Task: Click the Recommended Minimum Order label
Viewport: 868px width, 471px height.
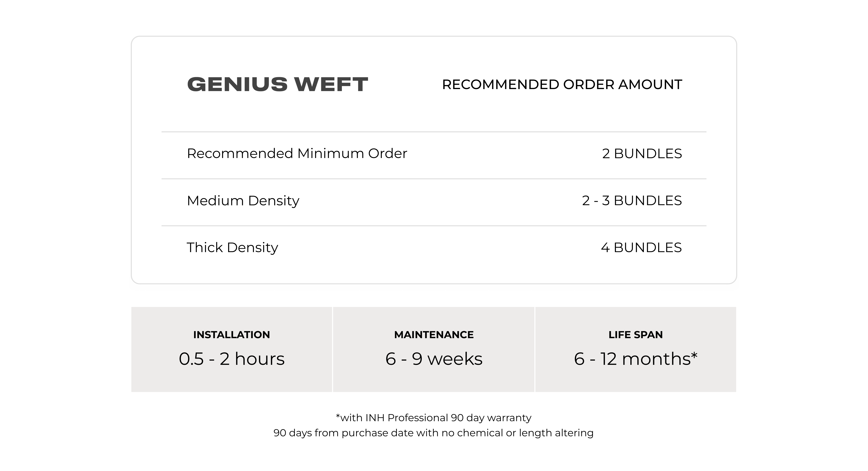Action: click(297, 154)
